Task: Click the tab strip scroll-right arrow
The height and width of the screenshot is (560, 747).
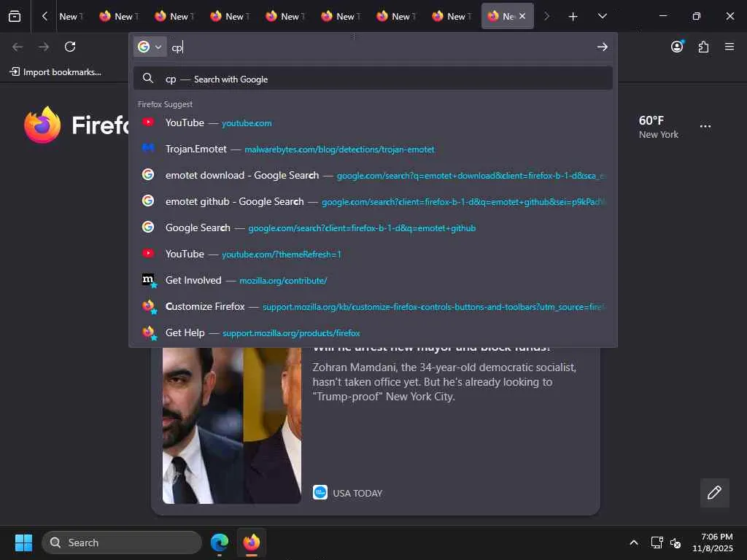Action: pos(546,16)
